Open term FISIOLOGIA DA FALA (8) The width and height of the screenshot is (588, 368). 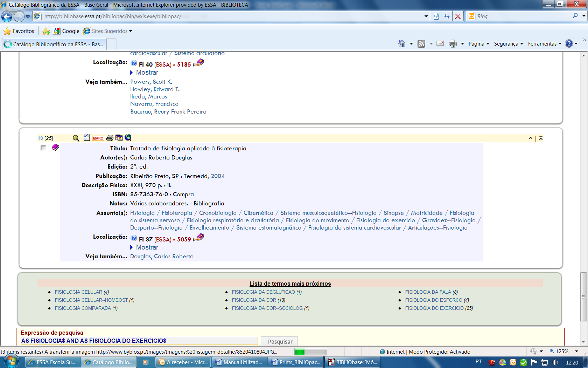click(x=432, y=292)
